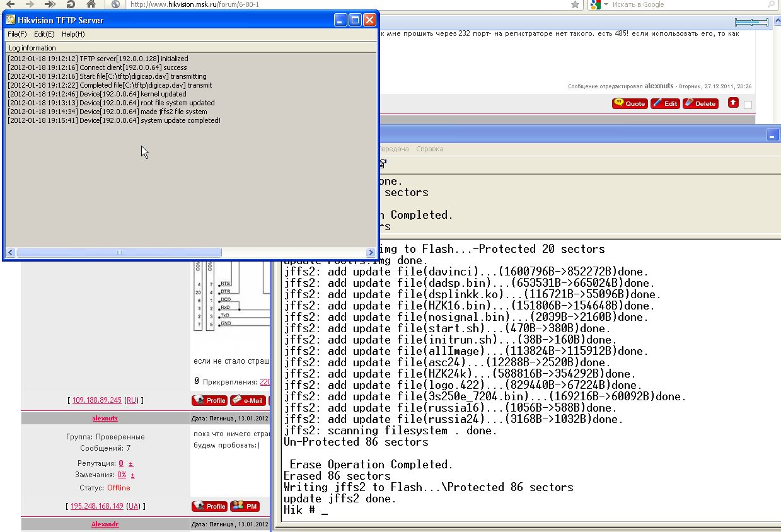Viewport: 781px width, 532px height.
Task: Click terminal line 'Erased 86 sectors'
Action: [x=337, y=476]
